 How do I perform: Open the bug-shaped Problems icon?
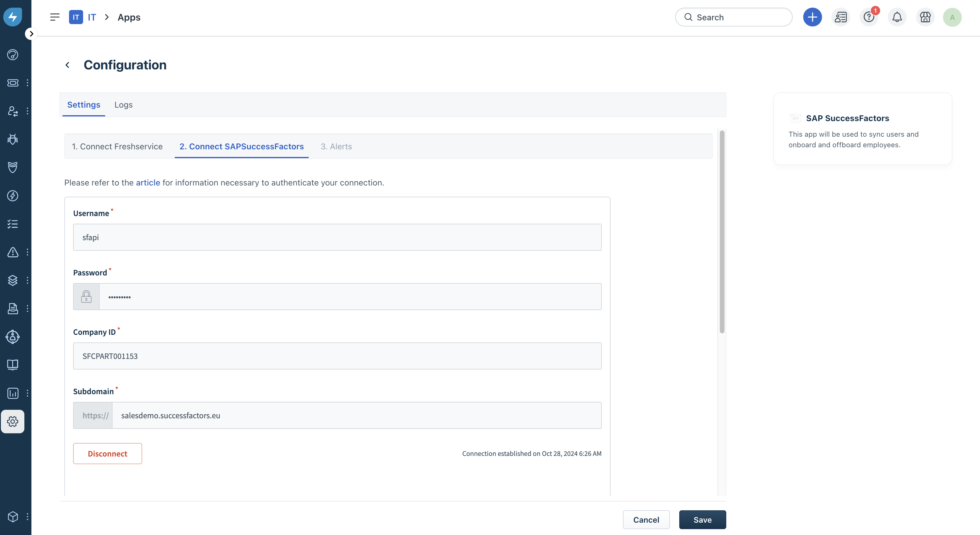point(13,139)
